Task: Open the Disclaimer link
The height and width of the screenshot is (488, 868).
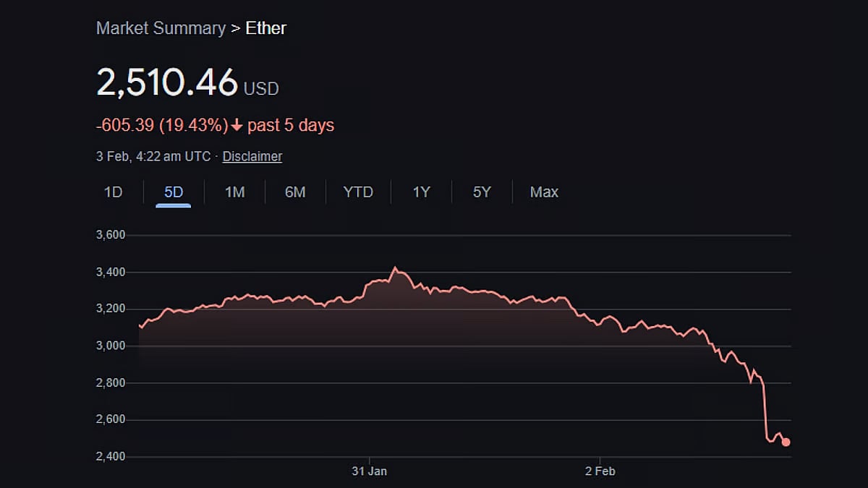Action: [x=252, y=156]
